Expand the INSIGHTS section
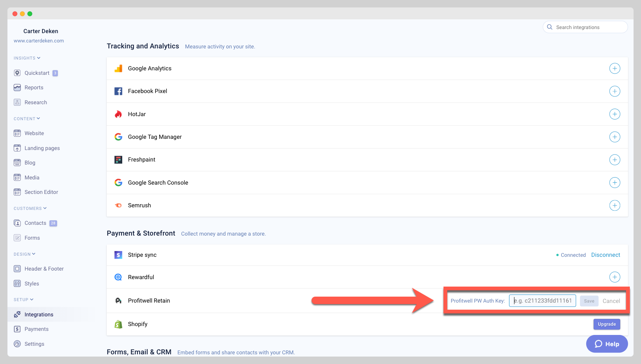641x364 pixels. (27, 58)
